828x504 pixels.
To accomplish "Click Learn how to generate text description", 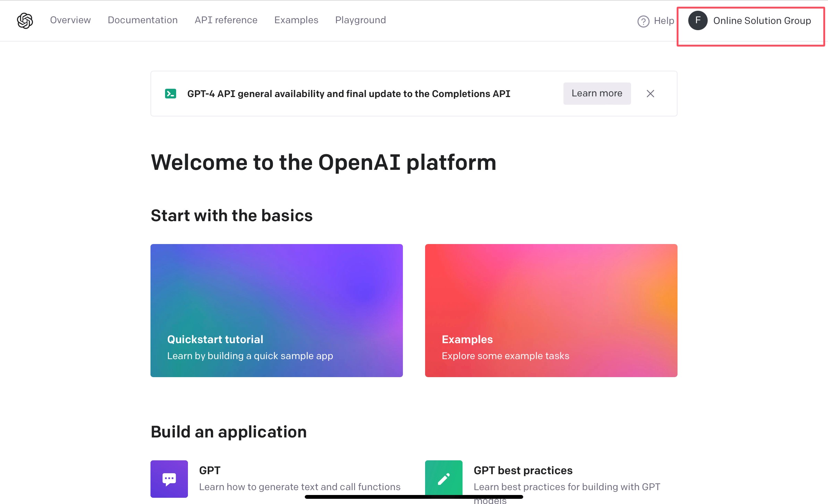I will pyautogui.click(x=300, y=487).
